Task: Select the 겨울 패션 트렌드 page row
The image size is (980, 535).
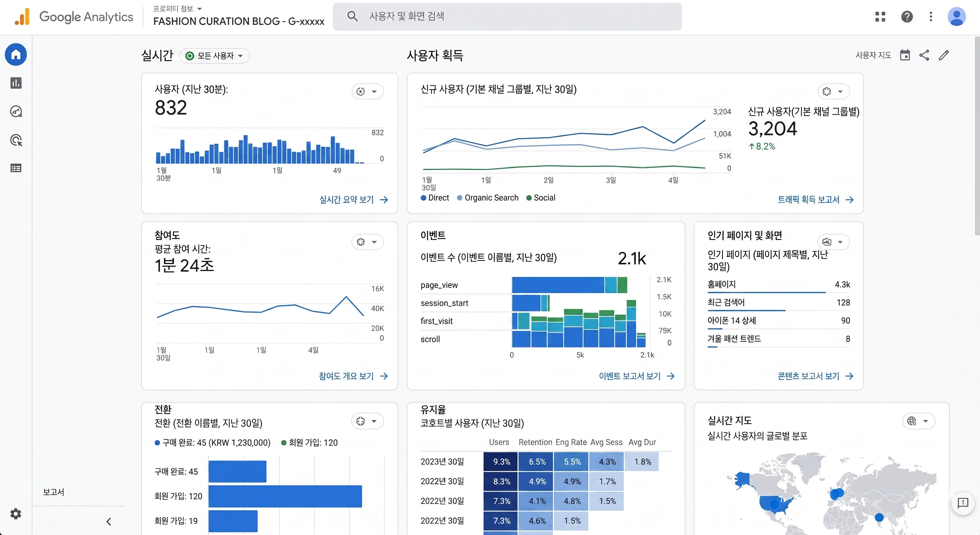Action: (x=779, y=339)
